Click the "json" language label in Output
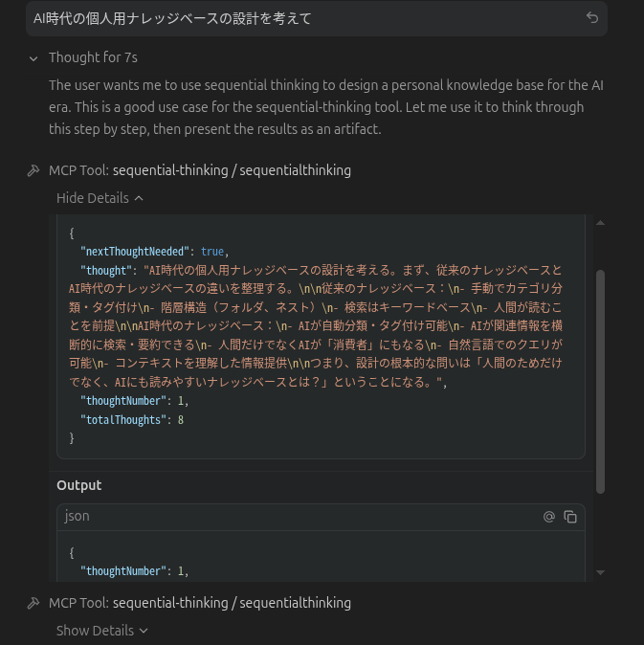 point(78,517)
